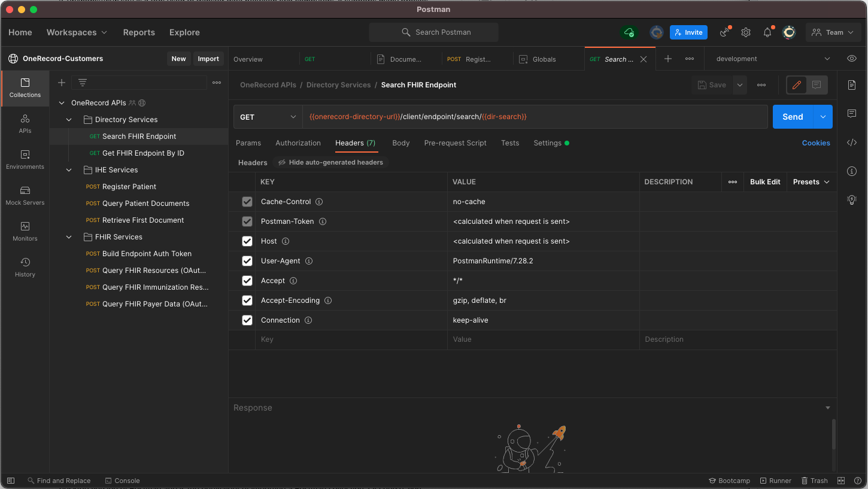The image size is (868, 489).
Task: Switch to comment mode icon
Action: point(817,85)
